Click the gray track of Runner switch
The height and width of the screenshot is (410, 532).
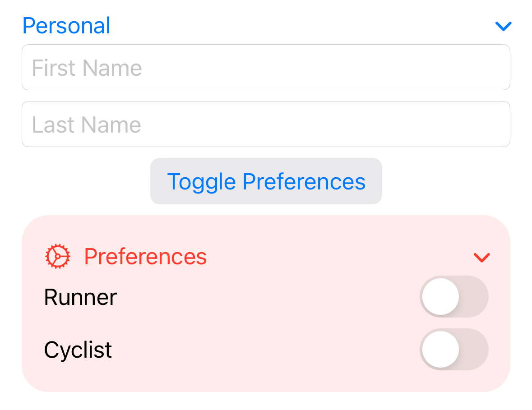tap(475, 297)
